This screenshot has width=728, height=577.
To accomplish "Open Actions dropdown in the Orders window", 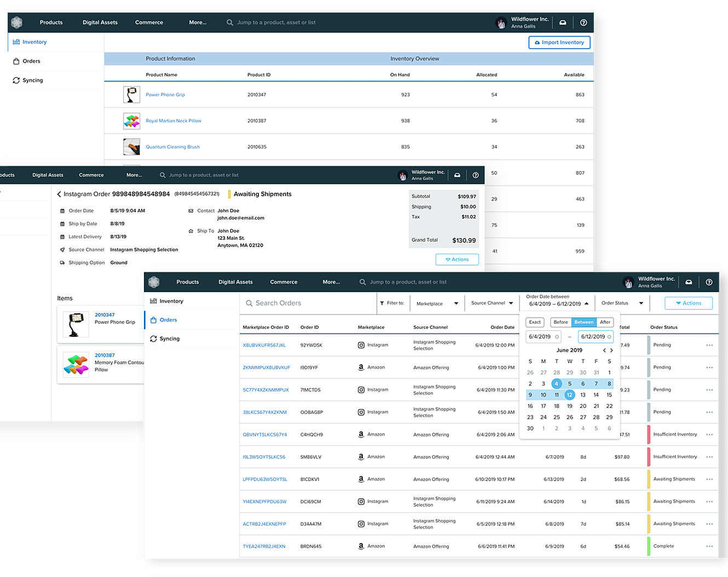I will [689, 303].
